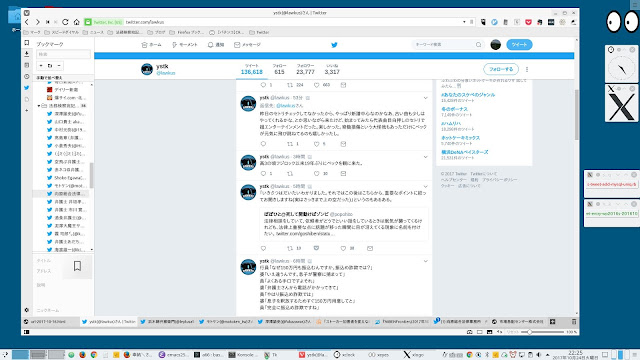Open the address bar dropdown arrow
This screenshot has width=640, height=360.
coord(464,22)
